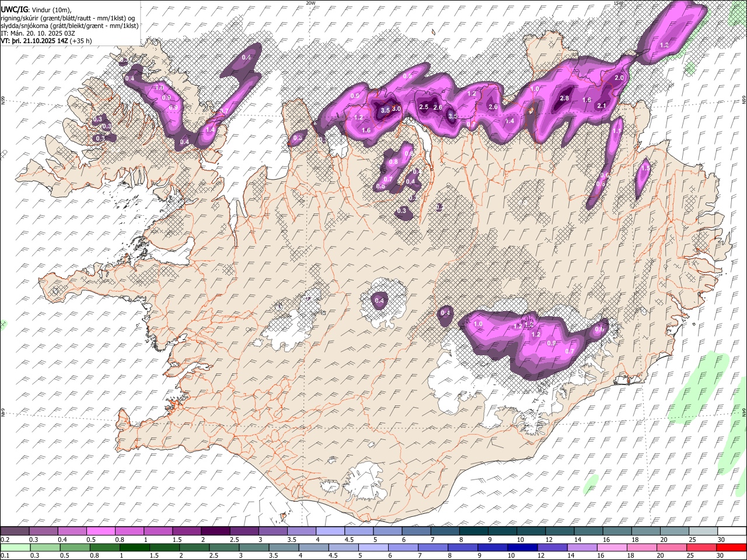Click the deep navy blue 10–12 swatch, lower legend row

tap(522, 547)
